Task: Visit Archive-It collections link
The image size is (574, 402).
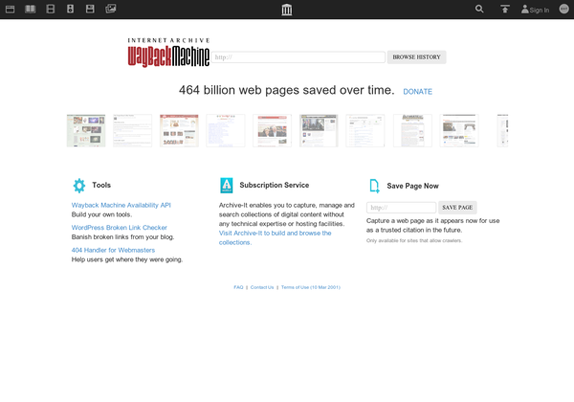Action: tap(275, 238)
